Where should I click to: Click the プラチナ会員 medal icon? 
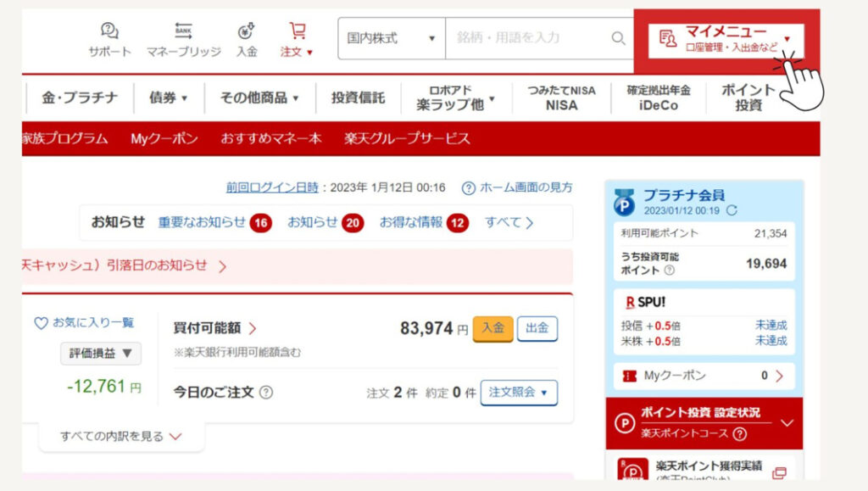tap(625, 203)
